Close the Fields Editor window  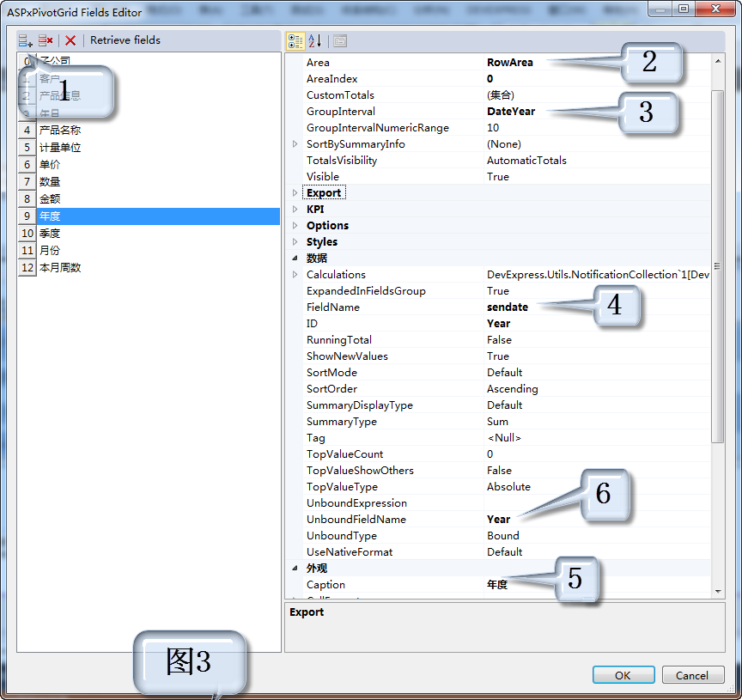pyautogui.click(x=716, y=9)
